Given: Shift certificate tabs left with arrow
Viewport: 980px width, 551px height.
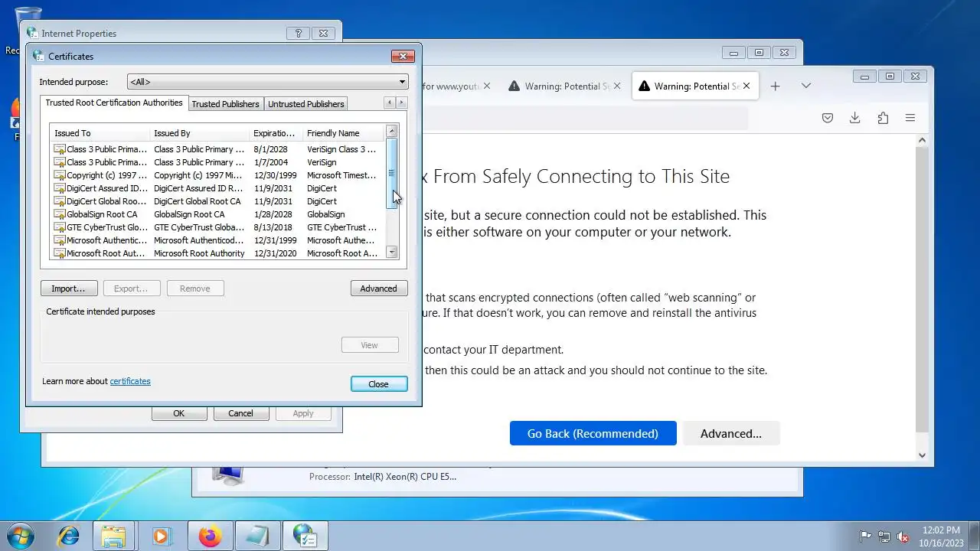Looking at the screenshot, I should pyautogui.click(x=390, y=103).
